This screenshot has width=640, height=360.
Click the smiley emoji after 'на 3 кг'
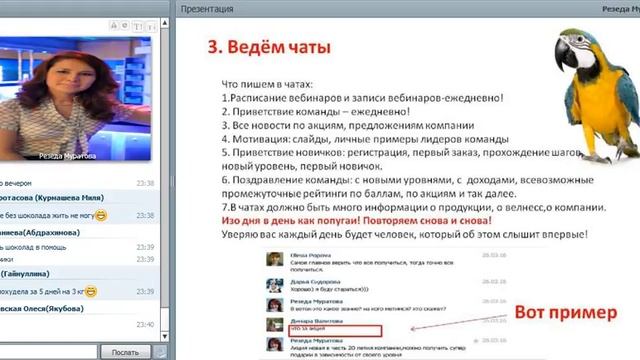point(91,291)
